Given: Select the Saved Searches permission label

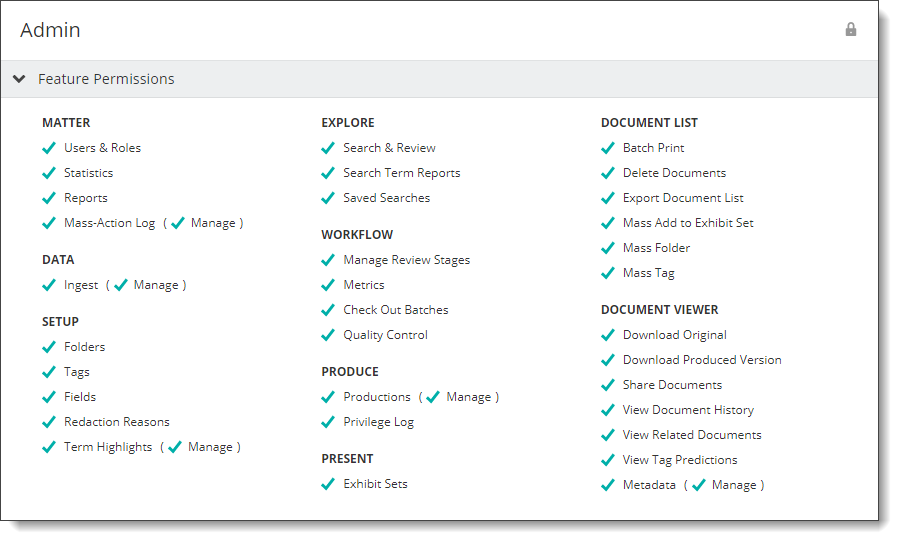Looking at the screenshot, I should point(386,198).
